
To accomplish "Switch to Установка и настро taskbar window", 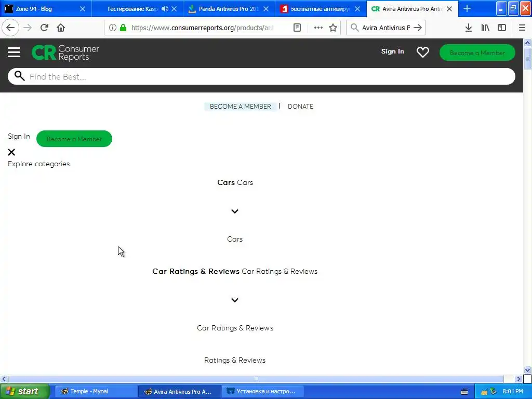I will point(262,391).
